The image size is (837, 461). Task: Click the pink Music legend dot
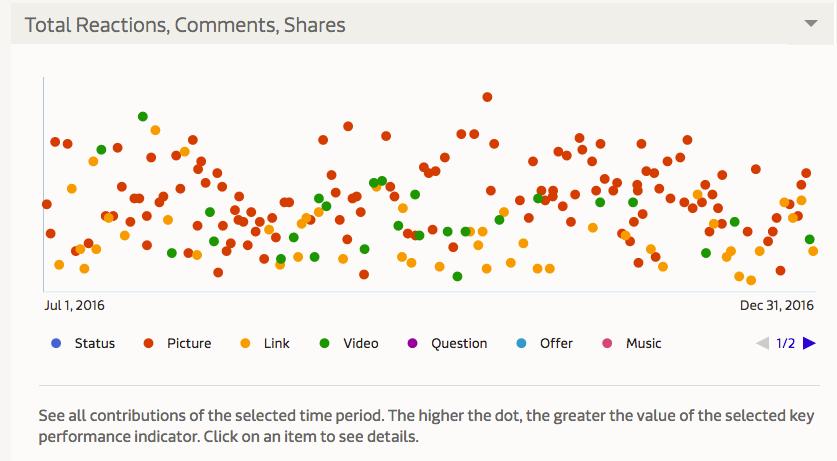tap(607, 343)
